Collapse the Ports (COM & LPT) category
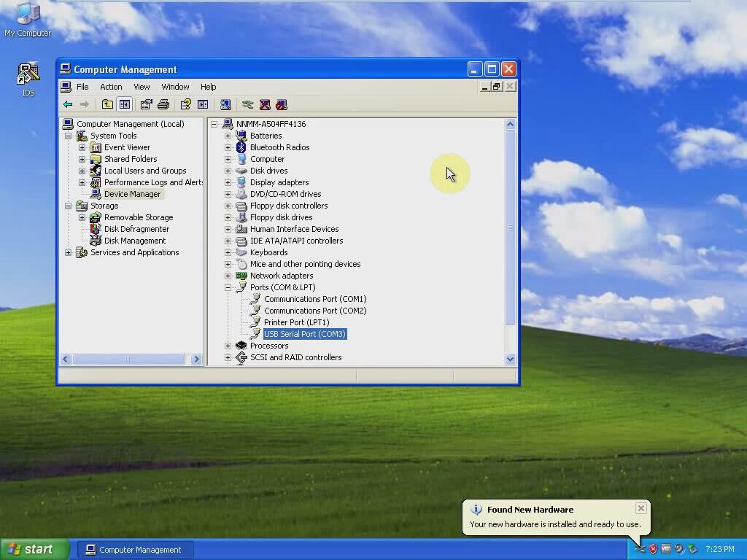The height and width of the screenshot is (560, 747). click(x=228, y=287)
